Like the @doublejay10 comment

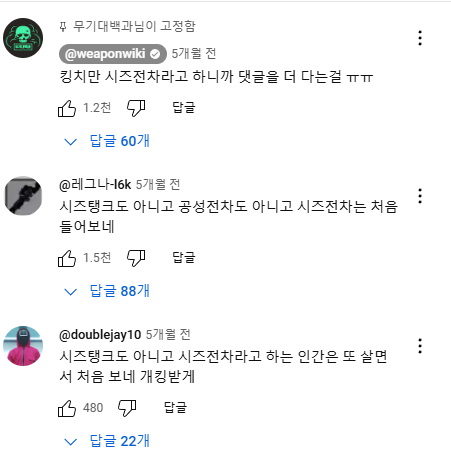67,408
